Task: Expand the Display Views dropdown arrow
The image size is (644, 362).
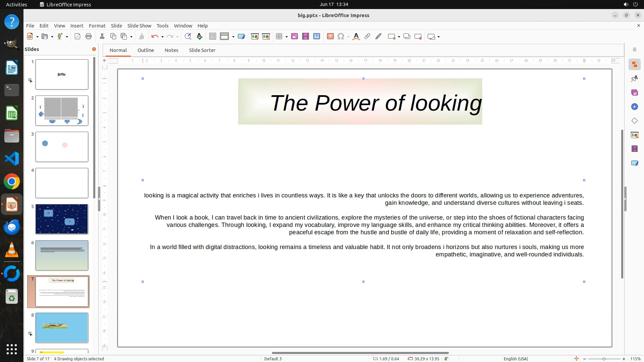Action: (233, 37)
